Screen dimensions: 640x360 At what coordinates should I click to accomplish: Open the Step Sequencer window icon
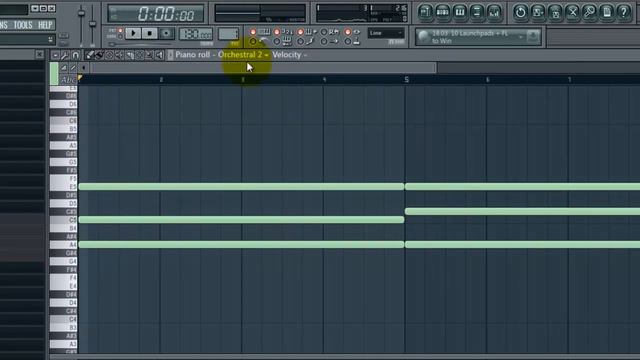click(442, 12)
